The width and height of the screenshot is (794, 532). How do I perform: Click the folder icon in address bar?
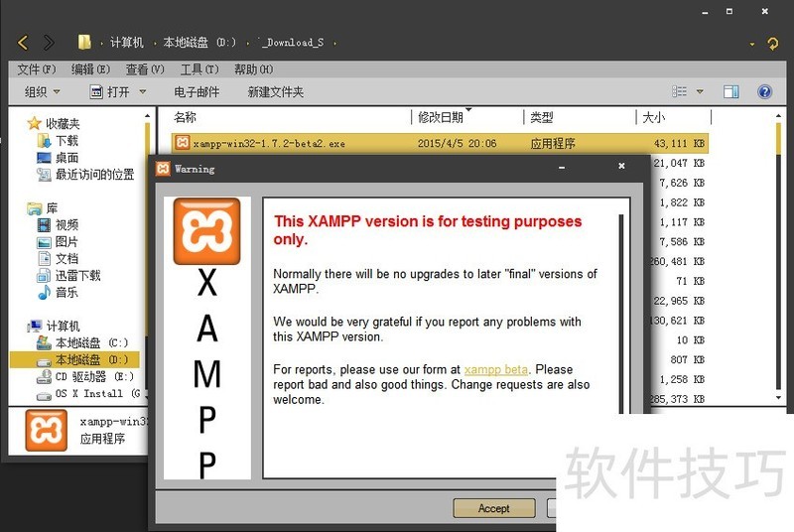pyautogui.click(x=84, y=42)
